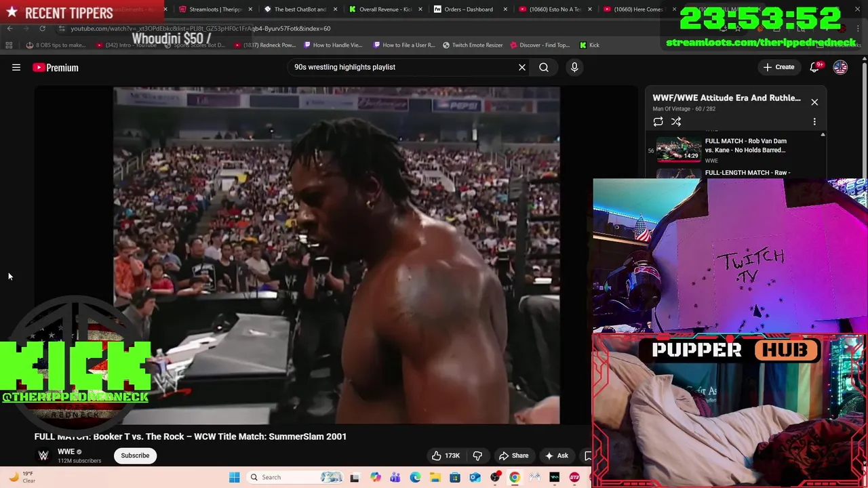The image size is (868, 488).
Task: Open Discover - Find Top... bookmark
Action: [x=540, y=45]
